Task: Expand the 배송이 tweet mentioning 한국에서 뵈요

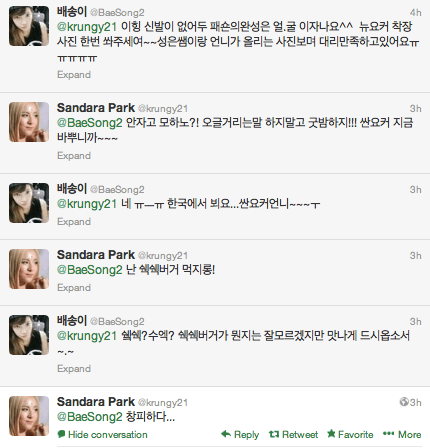Action: [74, 222]
